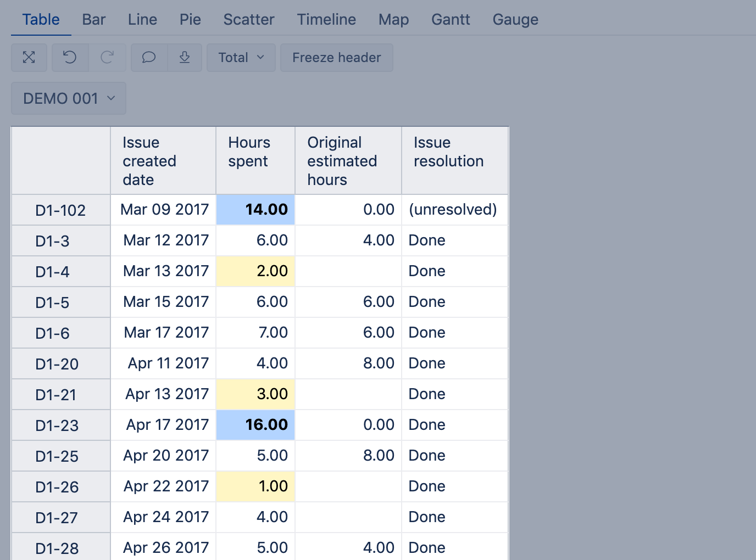
Task: Open the Total dropdown
Action: (x=241, y=58)
